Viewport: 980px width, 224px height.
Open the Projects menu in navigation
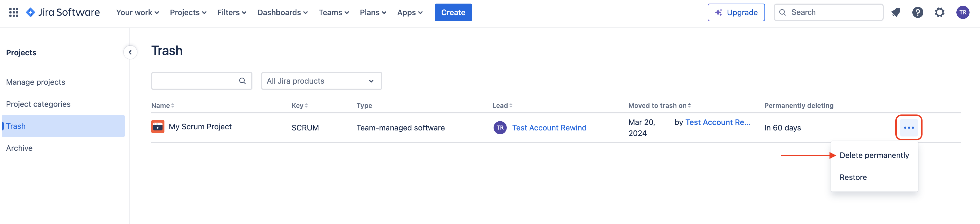[188, 13]
